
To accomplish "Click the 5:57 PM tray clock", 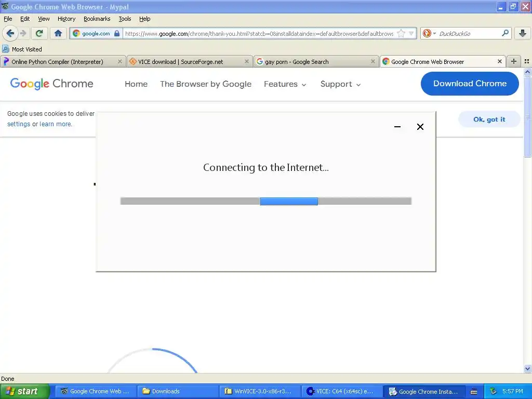I will point(513,391).
